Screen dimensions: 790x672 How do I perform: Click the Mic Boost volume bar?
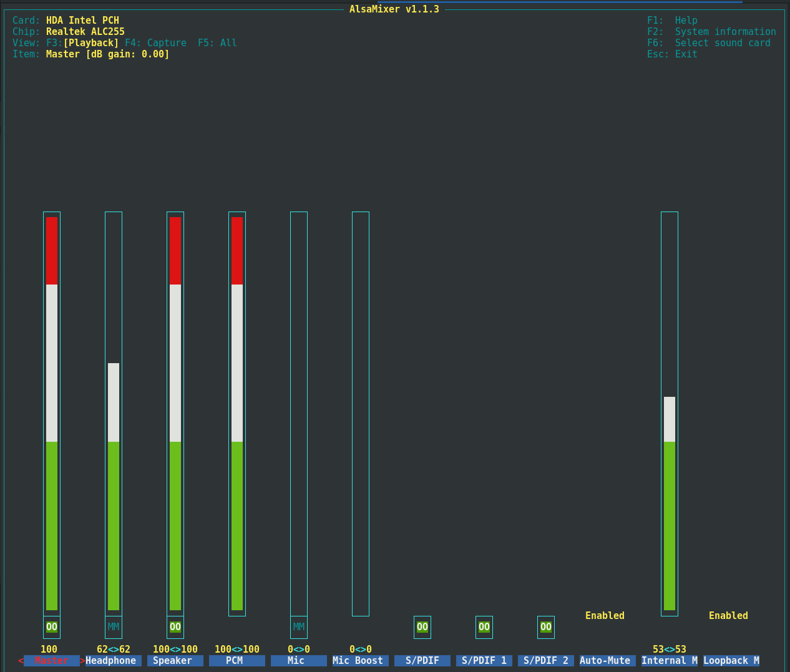(361, 414)
